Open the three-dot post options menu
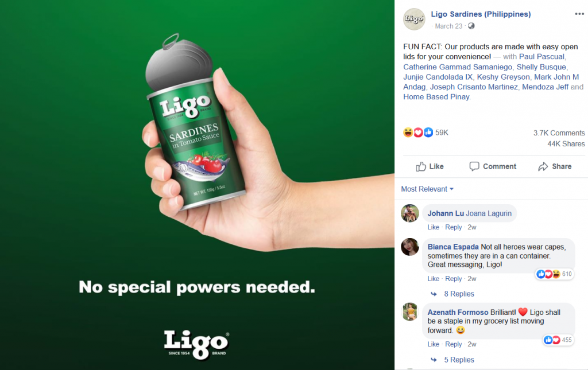 pyautogui.click(x=579, y=14)
